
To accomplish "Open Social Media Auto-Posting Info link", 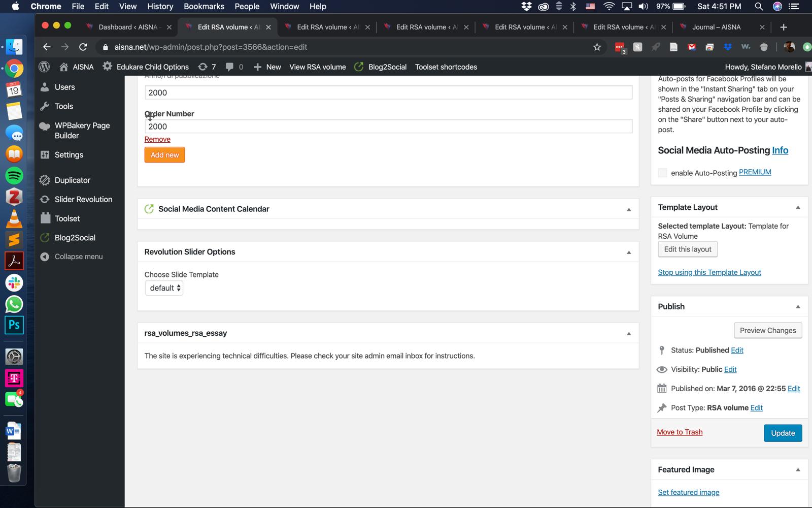I will [x=780, y=150].
